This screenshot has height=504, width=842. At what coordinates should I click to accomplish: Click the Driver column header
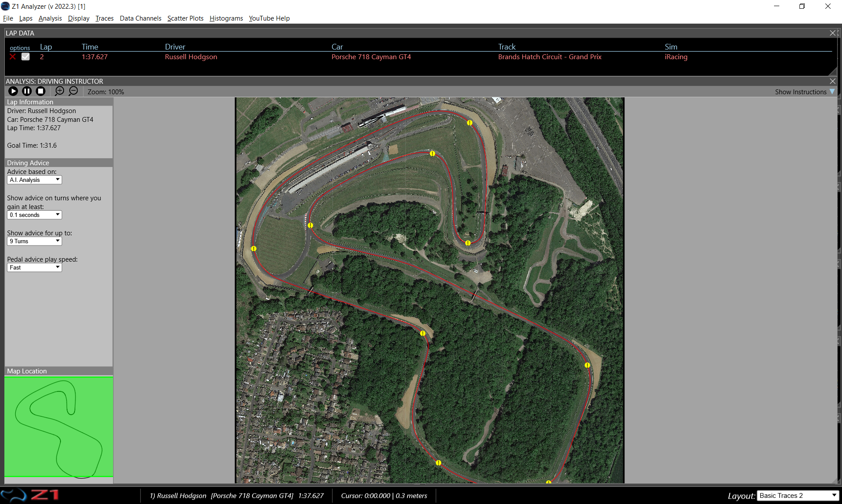click(175, 47)
